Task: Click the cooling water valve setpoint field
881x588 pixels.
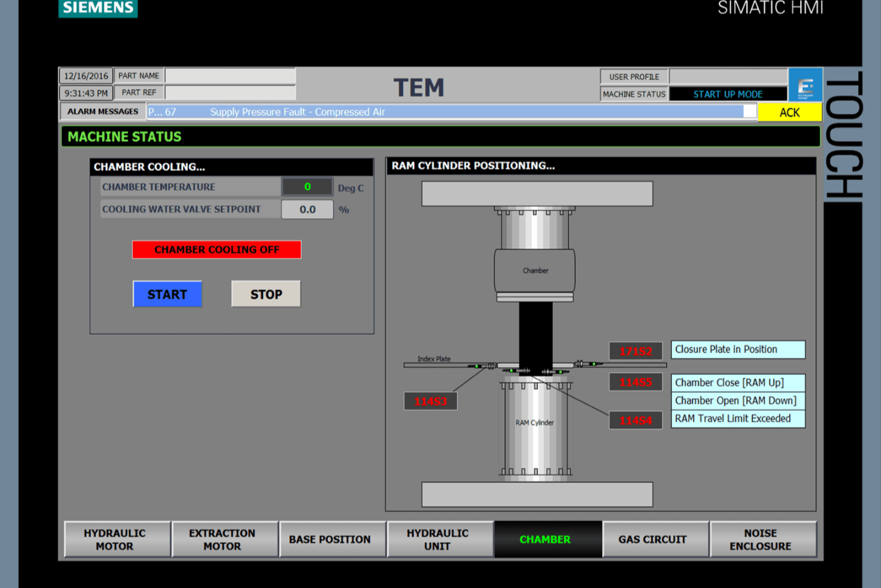Action: pyautogui.click(x=308, y=210)
